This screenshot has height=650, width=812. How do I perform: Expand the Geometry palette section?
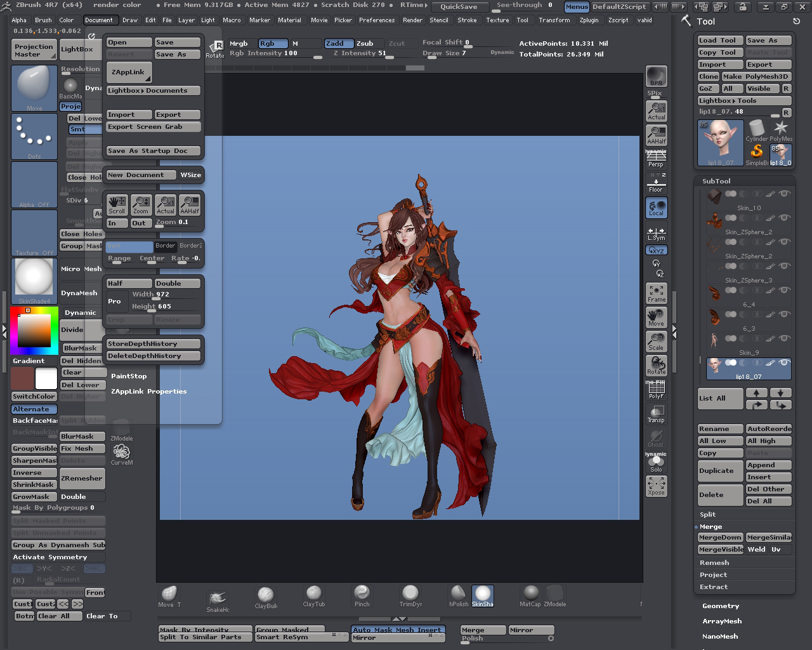point(721,606)
